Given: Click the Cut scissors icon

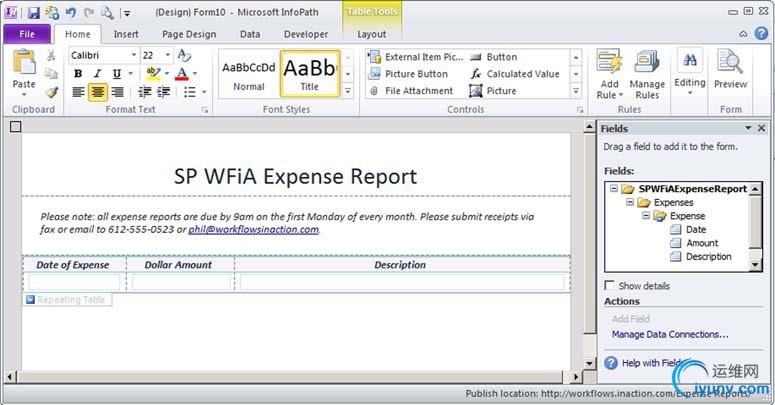Looking at the screenshot, I should point(51,55).
